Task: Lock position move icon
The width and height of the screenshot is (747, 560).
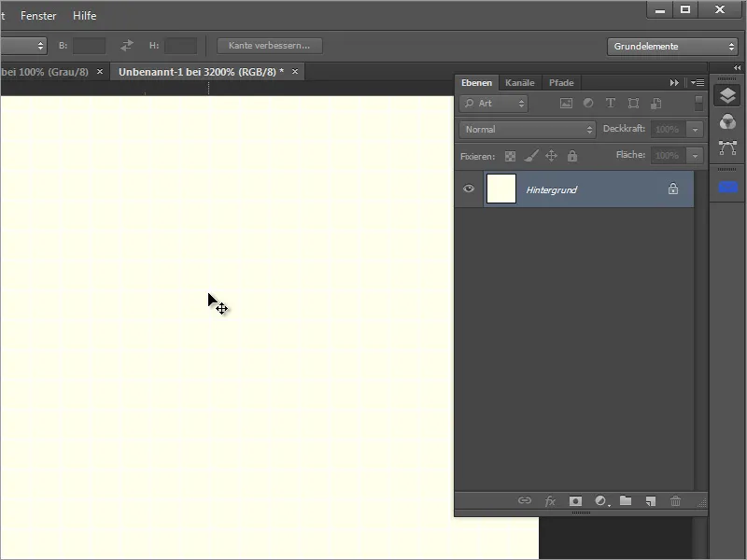Action: (551, 156)
